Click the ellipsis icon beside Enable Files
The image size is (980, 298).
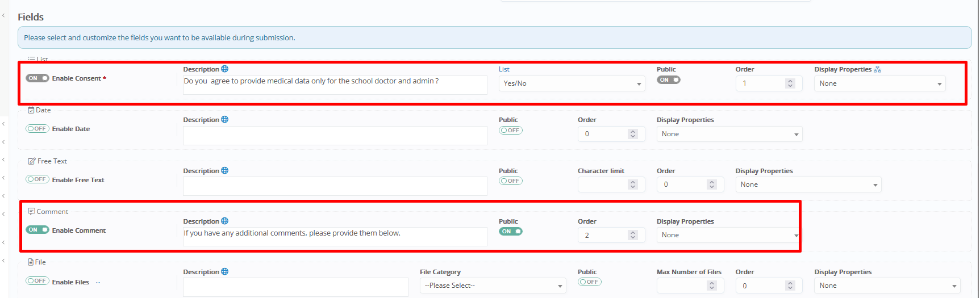pyautogui.click(x=98, y=282)
